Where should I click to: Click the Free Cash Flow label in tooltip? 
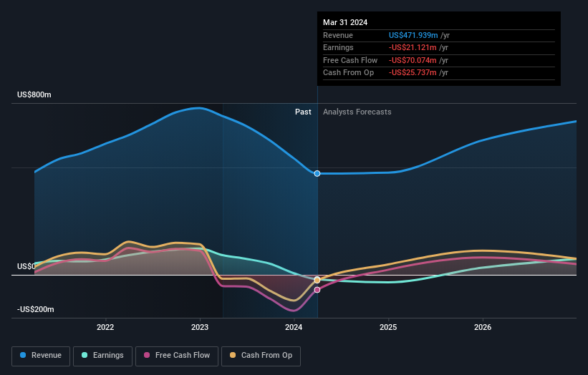350,60
